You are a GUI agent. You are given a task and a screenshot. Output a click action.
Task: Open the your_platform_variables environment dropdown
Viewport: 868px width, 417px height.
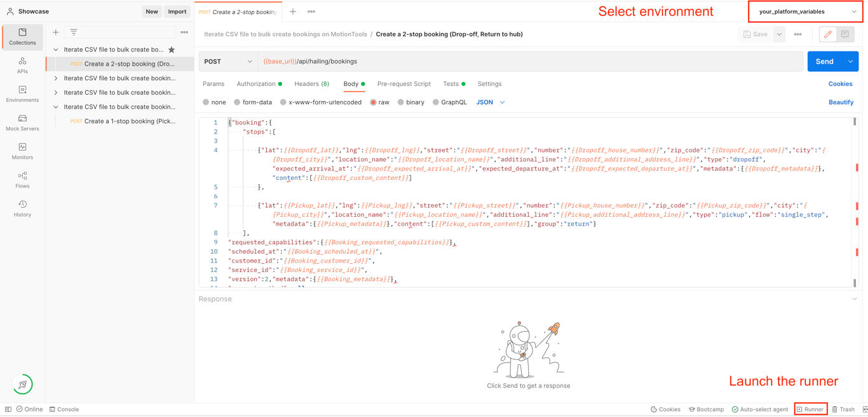806,11
